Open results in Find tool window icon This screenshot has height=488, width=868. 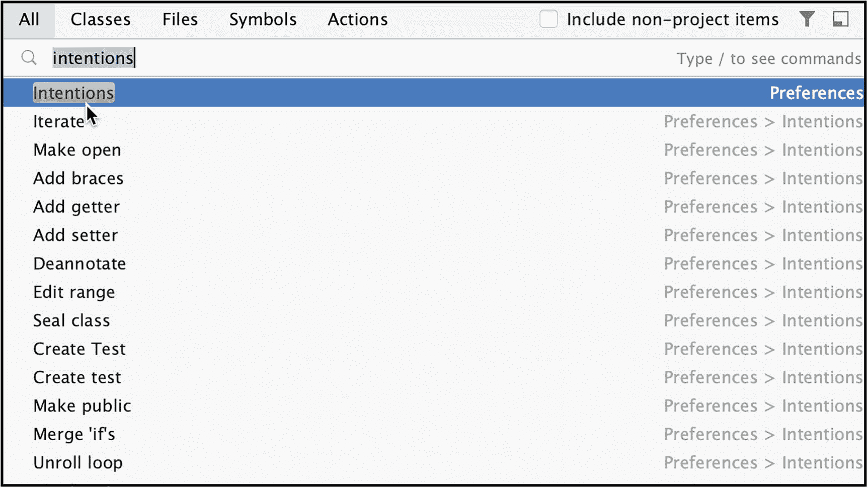click(x=840, y=19)
